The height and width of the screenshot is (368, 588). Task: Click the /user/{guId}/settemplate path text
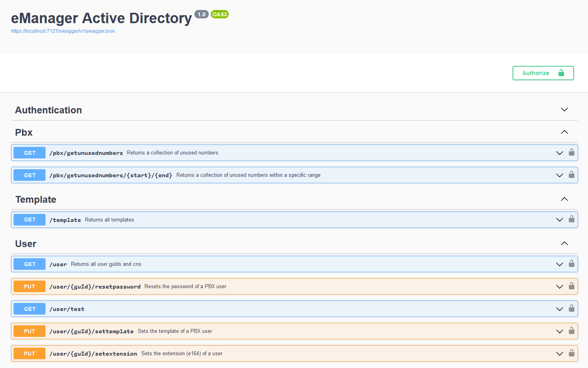click(x=91, y=331)
